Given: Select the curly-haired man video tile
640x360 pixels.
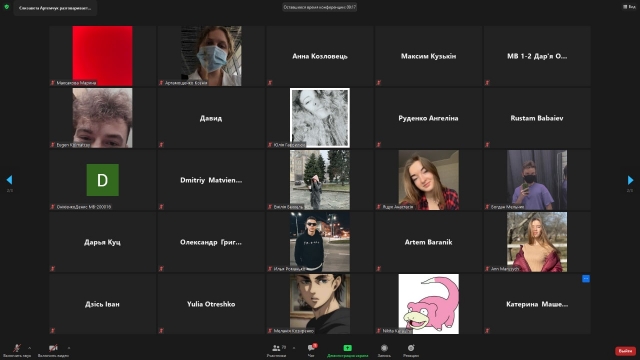Looking at the screenshot, I should click(102, 118).
